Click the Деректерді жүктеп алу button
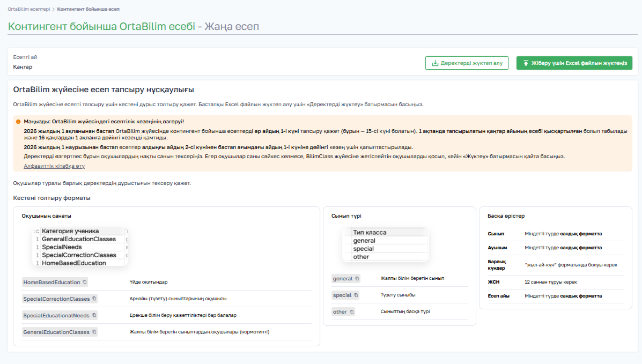Viewport: 642px width, 364px height. (x=467, y=63)
